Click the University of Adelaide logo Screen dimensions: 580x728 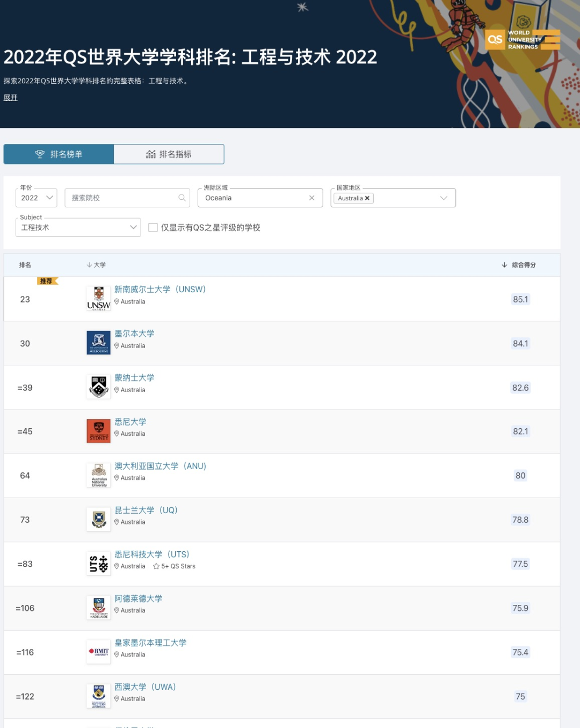point(99,608)
